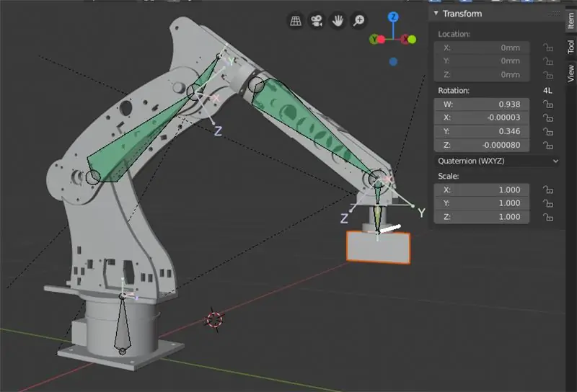
Task: Toggle lock for Scale X
Action: tap(548, 190)
